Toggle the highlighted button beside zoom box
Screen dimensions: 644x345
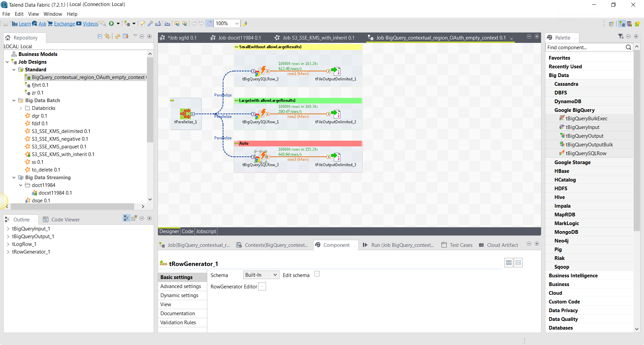[210, 23]
